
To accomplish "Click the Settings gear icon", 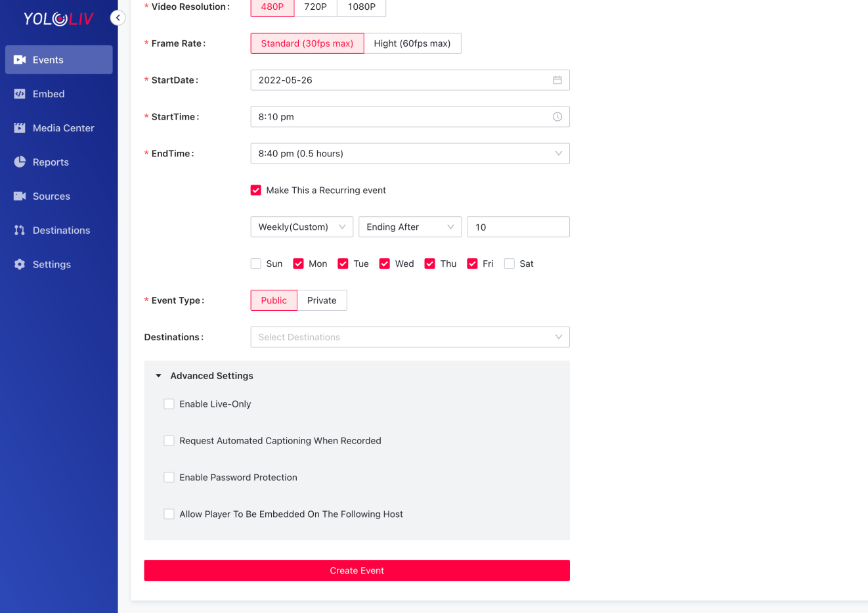I will 20,264.
